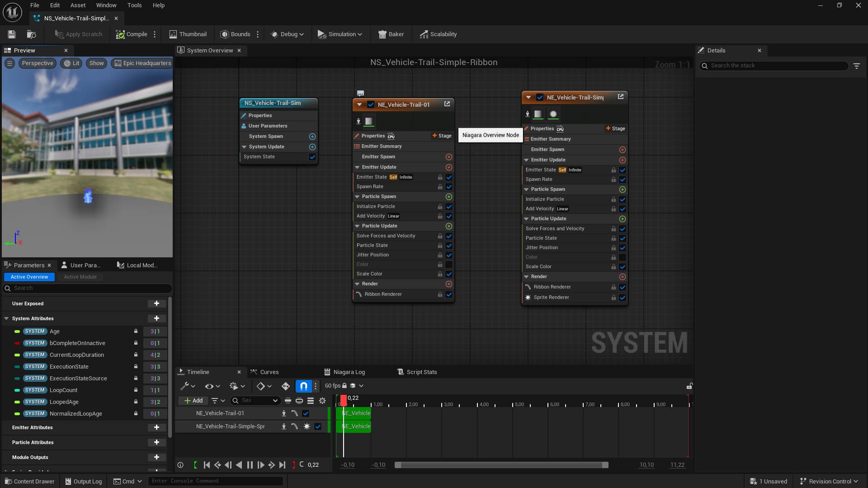Open the Window menu
The image size is (868, 488).
click(x=106, y=5)
